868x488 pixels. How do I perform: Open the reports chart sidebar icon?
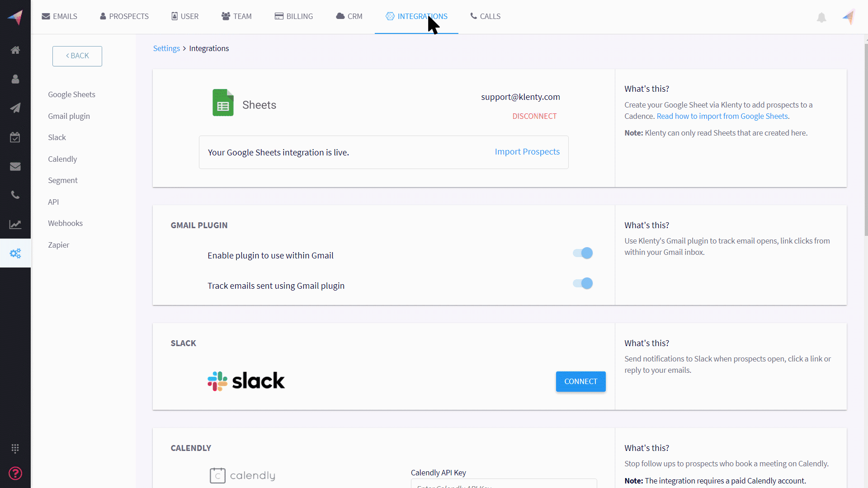15,225
